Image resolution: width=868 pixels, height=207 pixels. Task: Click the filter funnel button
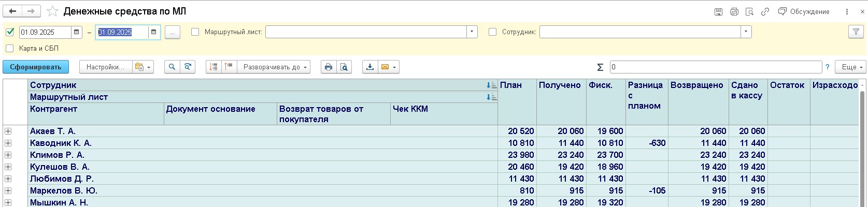point(856,32)
